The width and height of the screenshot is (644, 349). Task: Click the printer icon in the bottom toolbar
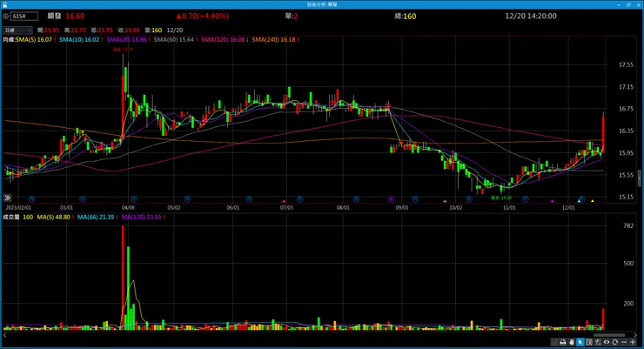click(x=563, y=342)
